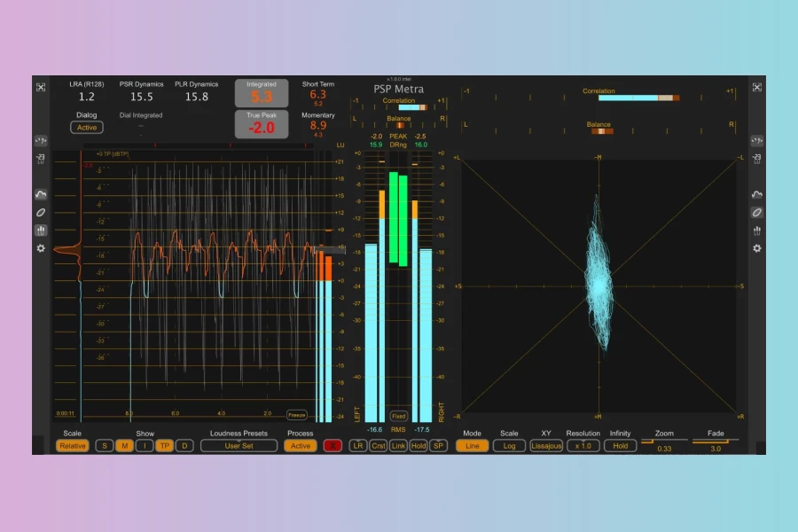This screenshot has height=532, width=798.
Task: Open the XY Lissajous selector
Action: coord(546,446)
